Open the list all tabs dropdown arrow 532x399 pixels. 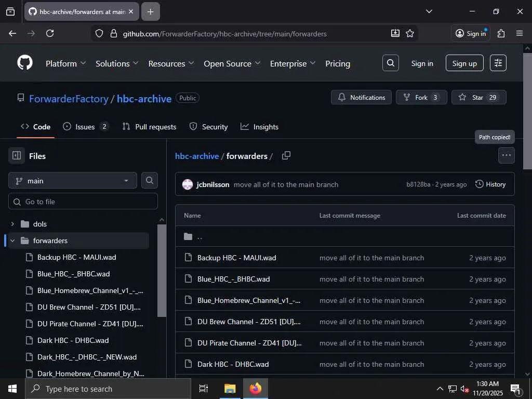[429, 11]
